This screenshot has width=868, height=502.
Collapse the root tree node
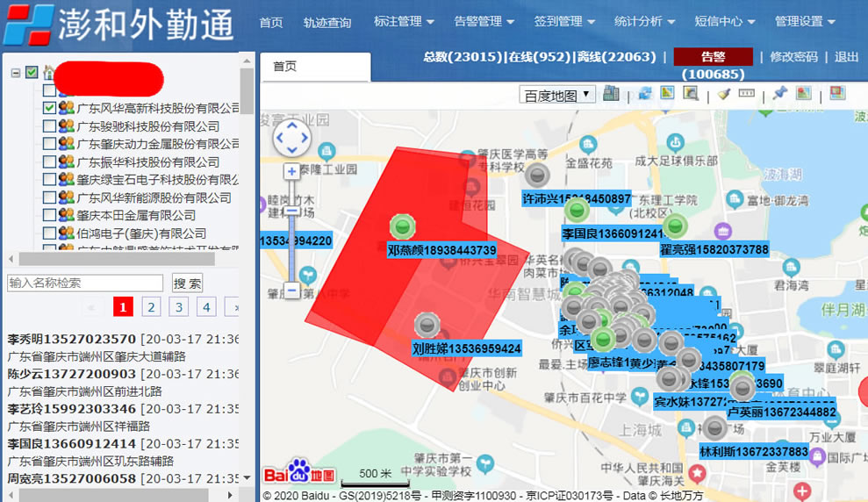pos(16,73)
